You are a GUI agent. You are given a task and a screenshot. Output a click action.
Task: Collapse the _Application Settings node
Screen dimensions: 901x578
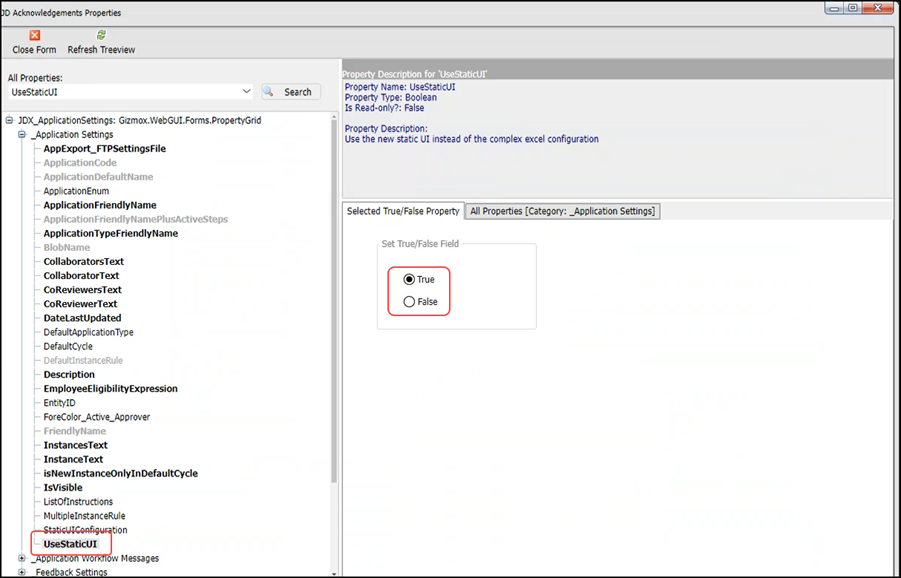[22, 134]
